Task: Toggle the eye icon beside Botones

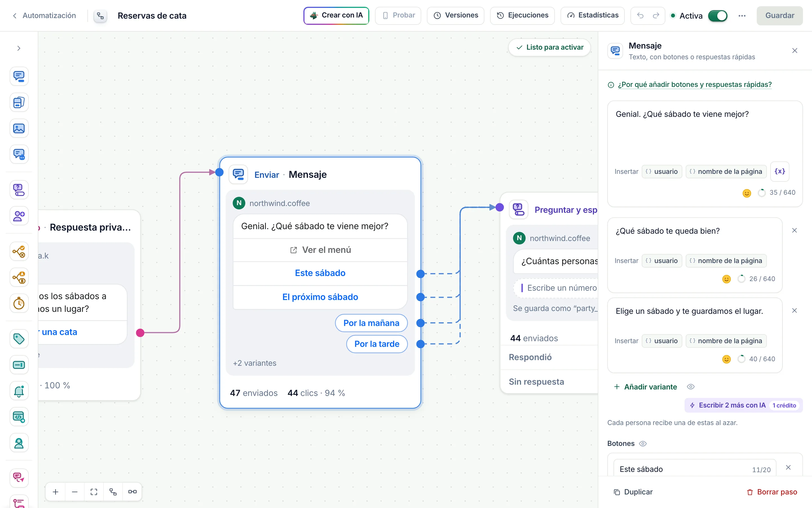Action: click(643, 443)
